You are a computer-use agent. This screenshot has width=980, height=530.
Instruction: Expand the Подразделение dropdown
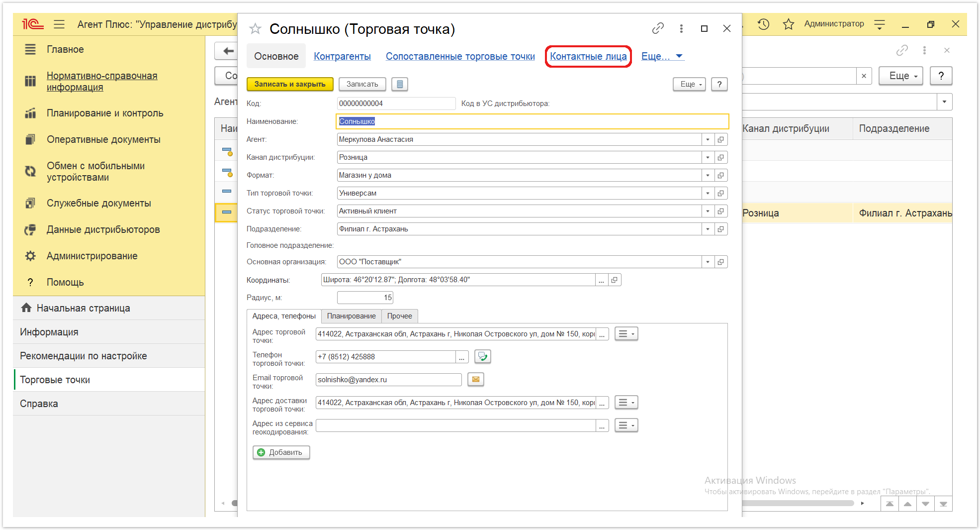coord(708,229)
